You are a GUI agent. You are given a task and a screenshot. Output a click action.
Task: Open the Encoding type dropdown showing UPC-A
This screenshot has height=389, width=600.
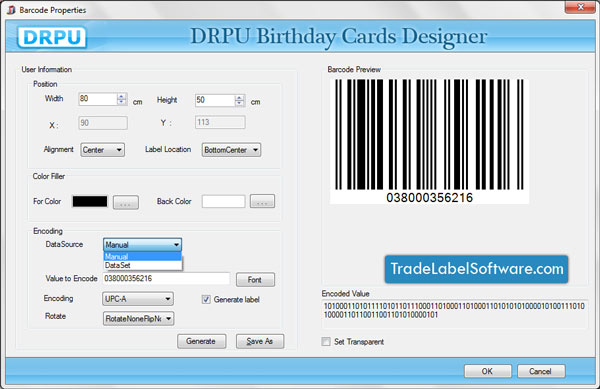(138, 299)
